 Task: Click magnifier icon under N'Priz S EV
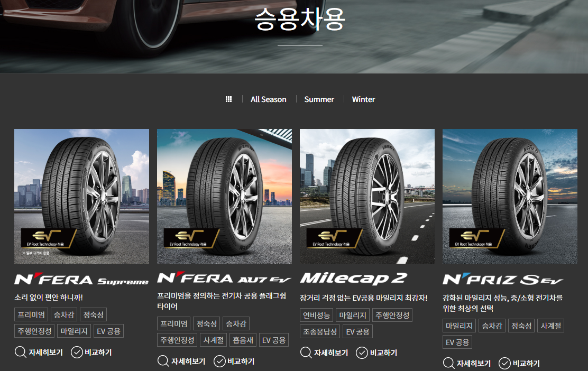tap(448, 363)
